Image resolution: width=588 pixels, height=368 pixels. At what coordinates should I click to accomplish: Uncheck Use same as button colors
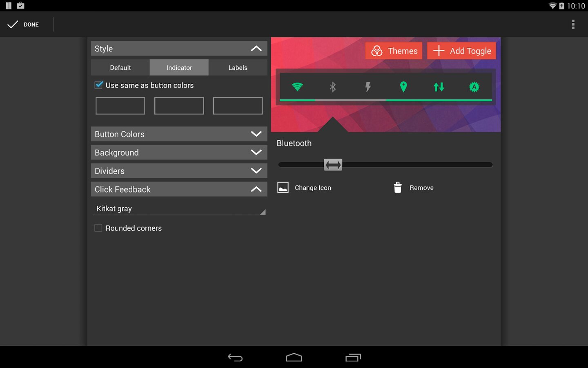point(99,85)
